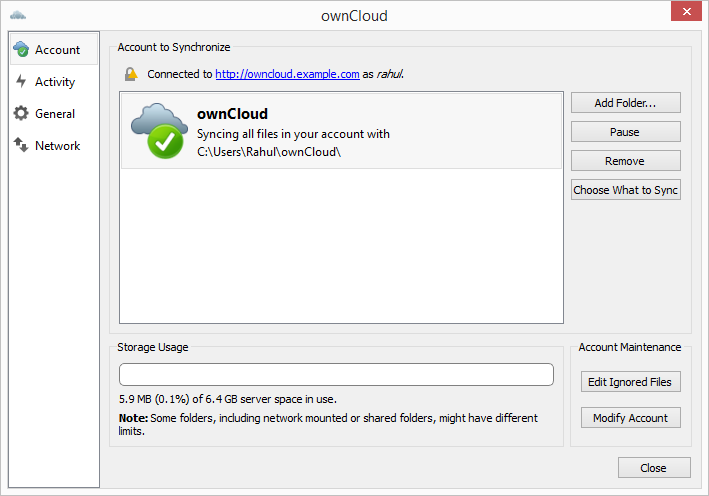Click the Activity lightning bolt icon

[21, 82]
